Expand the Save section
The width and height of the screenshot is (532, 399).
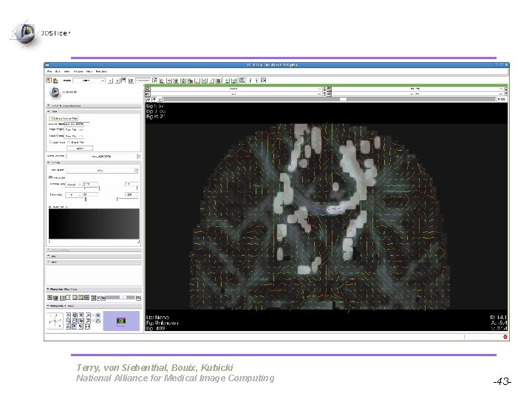[94, 262]
